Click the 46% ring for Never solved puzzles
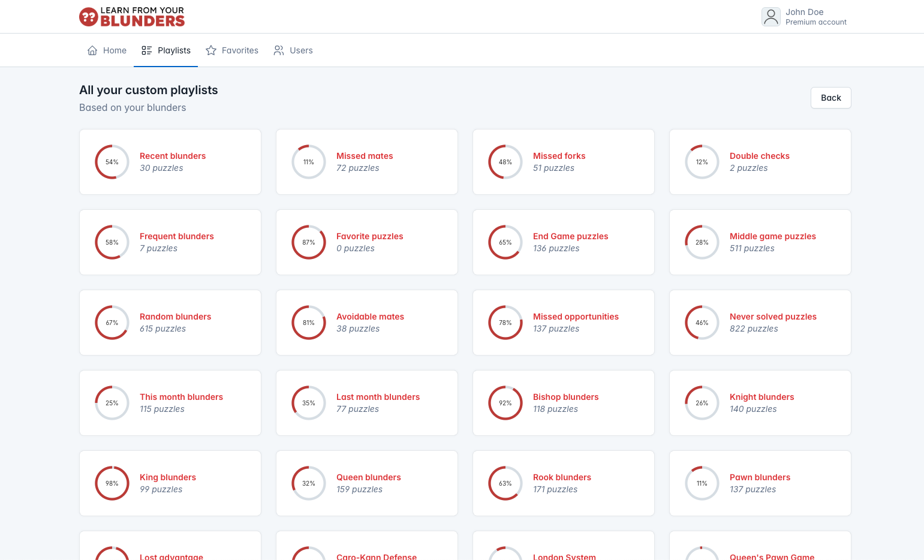924x560 pixels. pyautogui.click(x=702, y=323)
